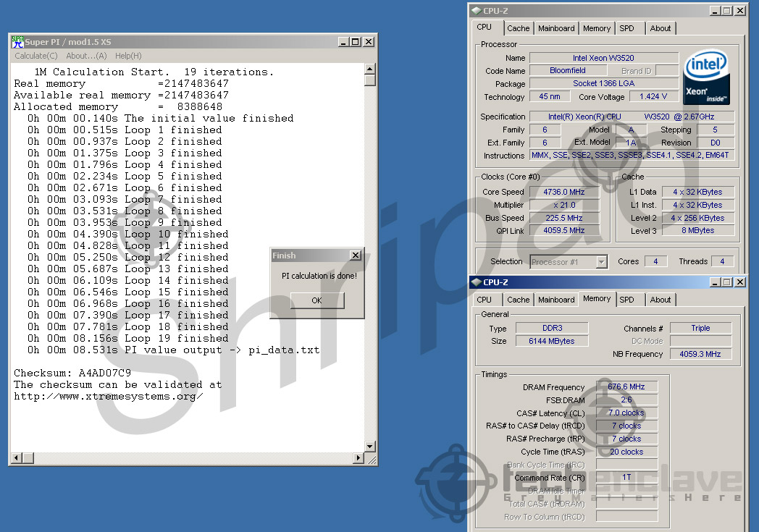Switch to Memory tab in top CPU-Z
The image size is (759, 532).
pos(596,28)
